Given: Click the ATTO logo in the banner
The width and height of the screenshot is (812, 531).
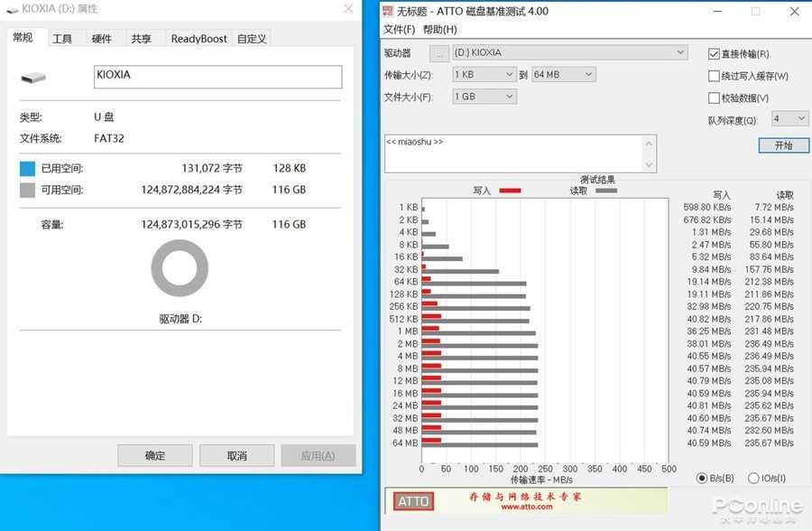Looking at the screenshot, I should tap(413, 501).
